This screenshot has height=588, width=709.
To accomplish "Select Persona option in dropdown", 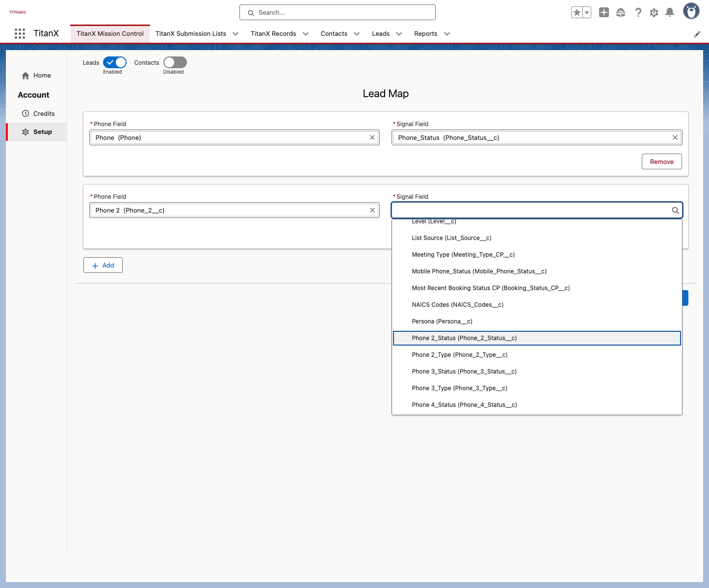I will coord(537,321).
